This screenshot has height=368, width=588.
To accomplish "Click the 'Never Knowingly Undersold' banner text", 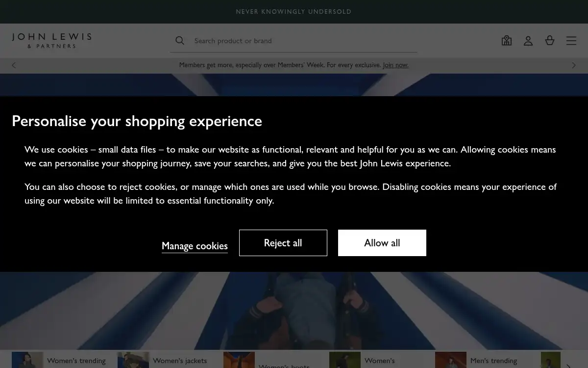I will click(x=294, y=12).
